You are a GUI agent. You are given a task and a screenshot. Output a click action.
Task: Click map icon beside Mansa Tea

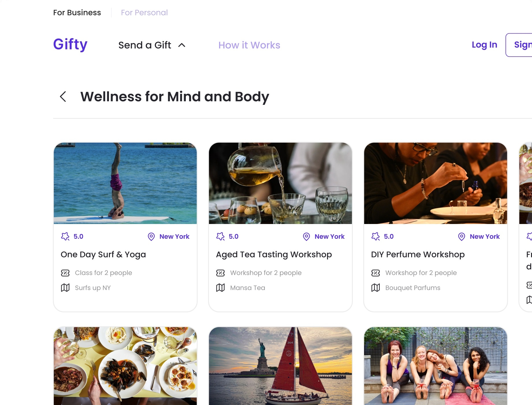220,288
